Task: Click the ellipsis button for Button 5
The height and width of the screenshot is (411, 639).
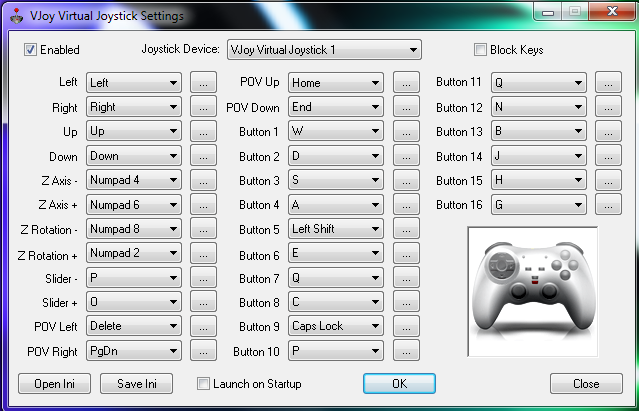Action: tap(406, 229)
